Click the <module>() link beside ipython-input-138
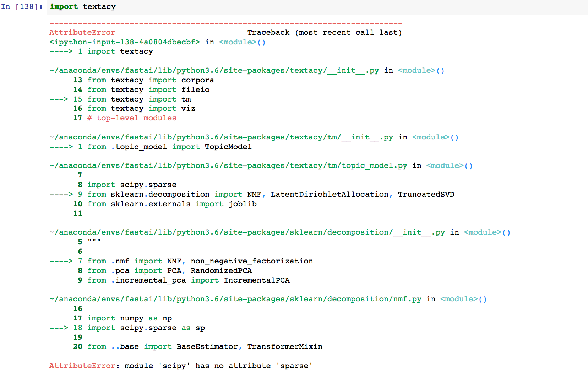The height and width of the screenshot is (389, 588). (241, 42)
